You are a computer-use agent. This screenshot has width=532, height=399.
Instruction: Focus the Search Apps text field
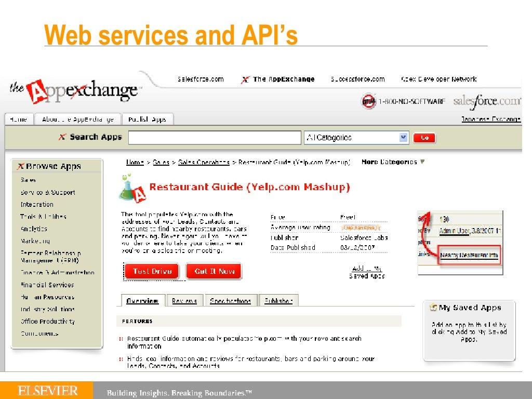215,138
